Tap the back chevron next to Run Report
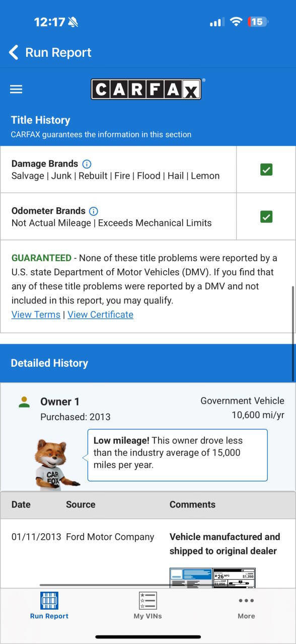The height and width of the screenshot is (644, 296). tap(13, 52)
